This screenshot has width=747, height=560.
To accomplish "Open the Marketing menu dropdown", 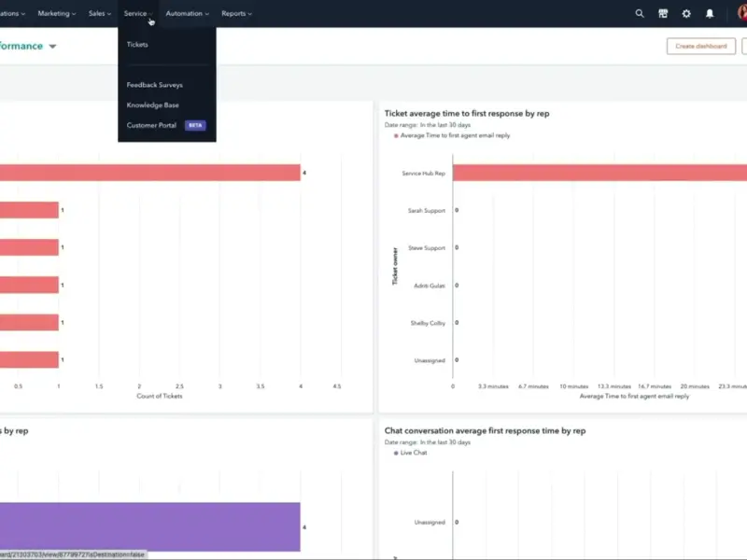I will coord(57,14).
